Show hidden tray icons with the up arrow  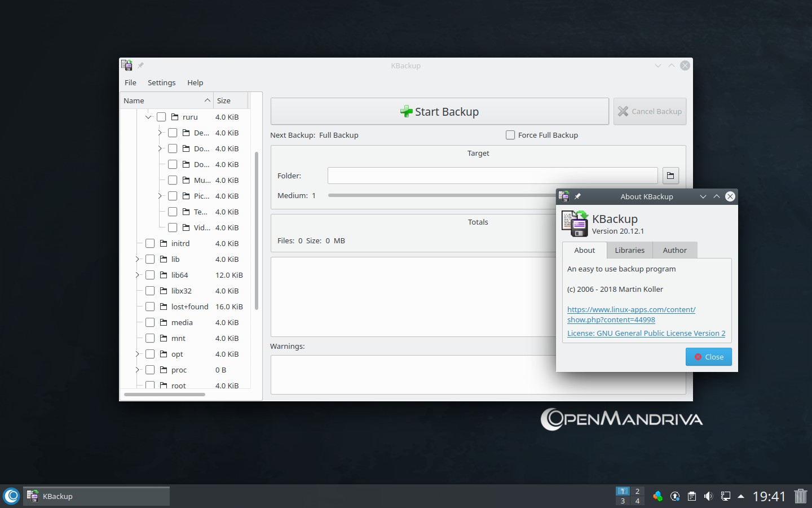[741, 496]
